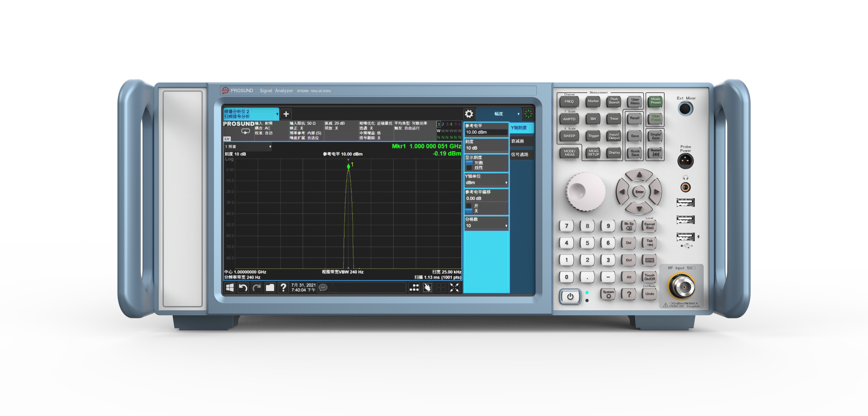This screenshot has height=416, width=868.
Task: Add a new measurement tab with the plus icon
Action: coord(286,114)
